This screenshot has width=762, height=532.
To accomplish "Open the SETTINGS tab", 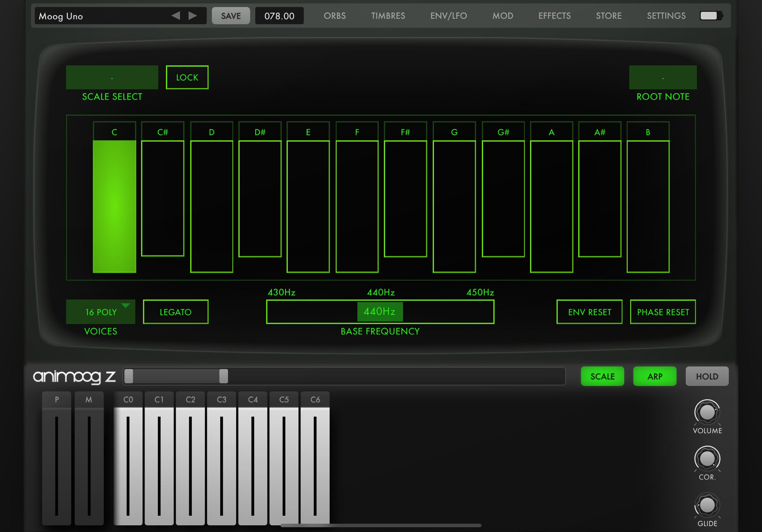I will [x=666, y=16].
